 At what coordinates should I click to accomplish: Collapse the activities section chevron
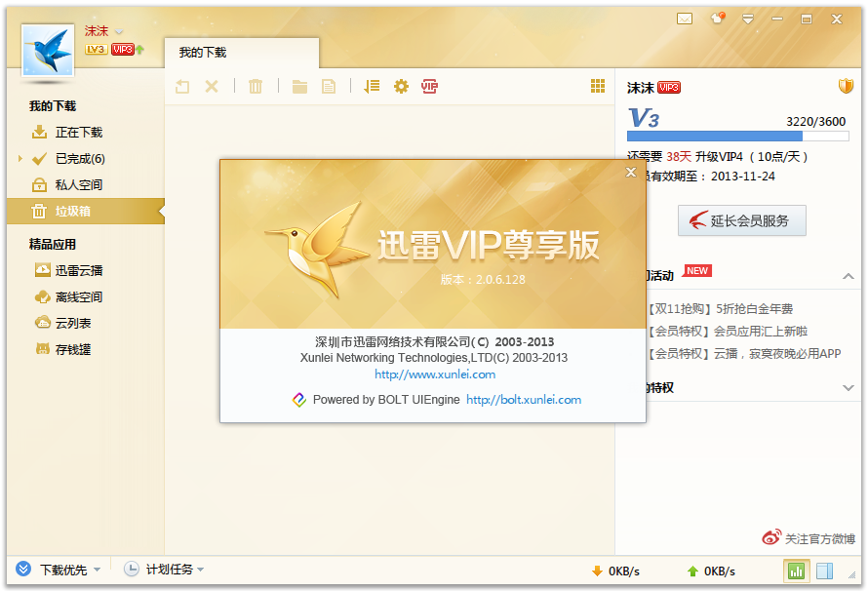click(848, 276)
